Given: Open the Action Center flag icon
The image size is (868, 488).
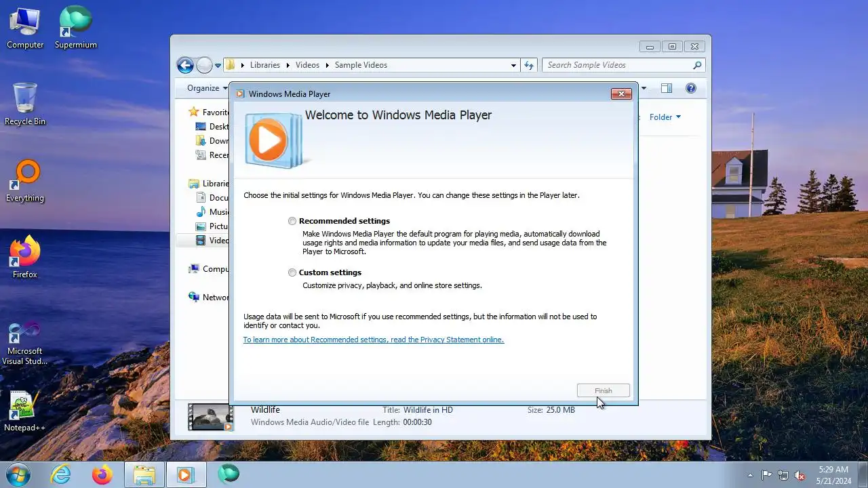Looking at the screenshot, I should click(x=767, y=475).
